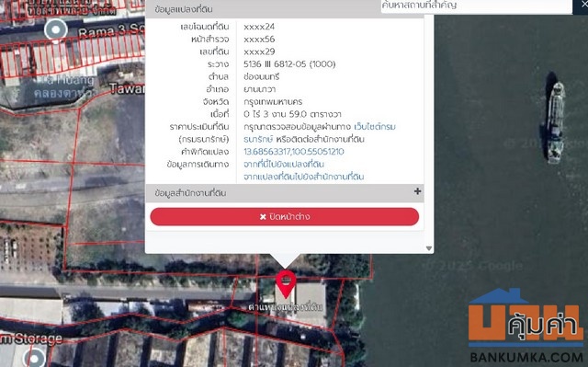Click the คลองตาห map label
The height and width of the screenshot is (367, 588).
(63, 92)
